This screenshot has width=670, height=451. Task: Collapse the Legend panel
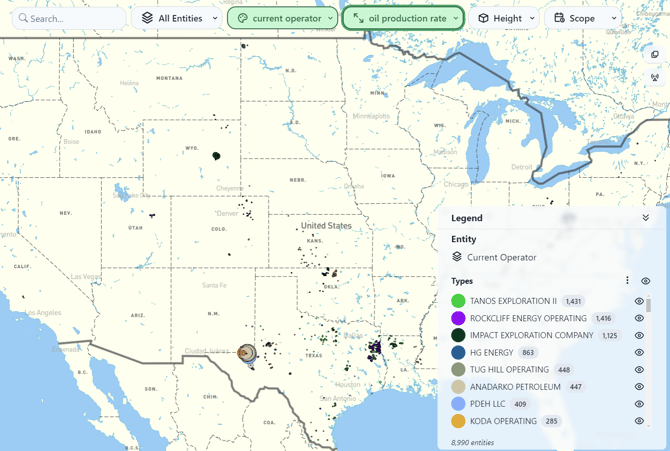coord(645,218)
